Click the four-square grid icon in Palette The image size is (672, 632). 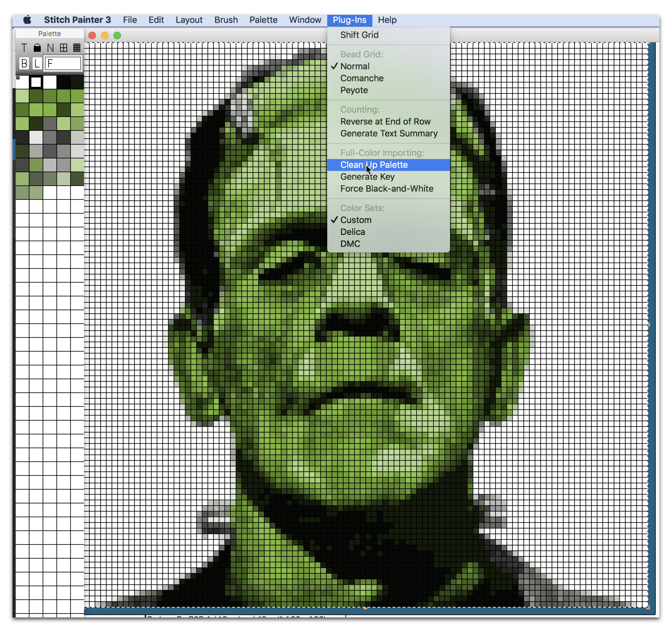tap(64, 48)
